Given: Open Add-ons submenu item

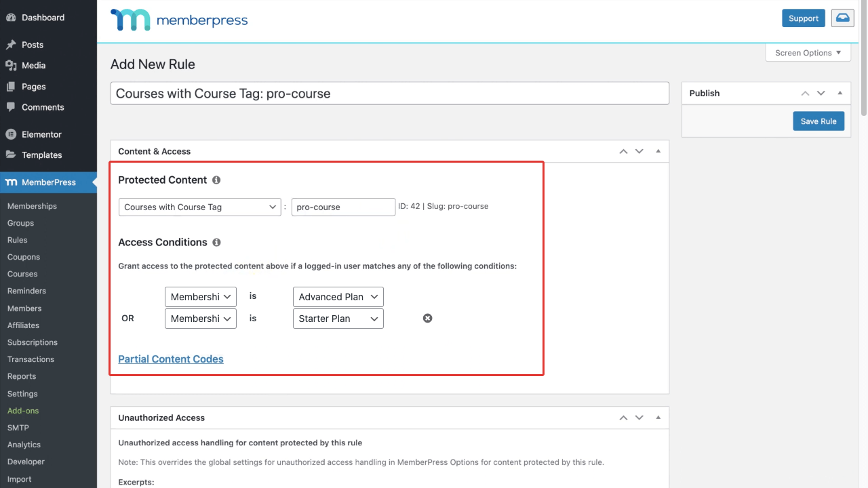Looking at the screenshot, I should pos(23,411).
